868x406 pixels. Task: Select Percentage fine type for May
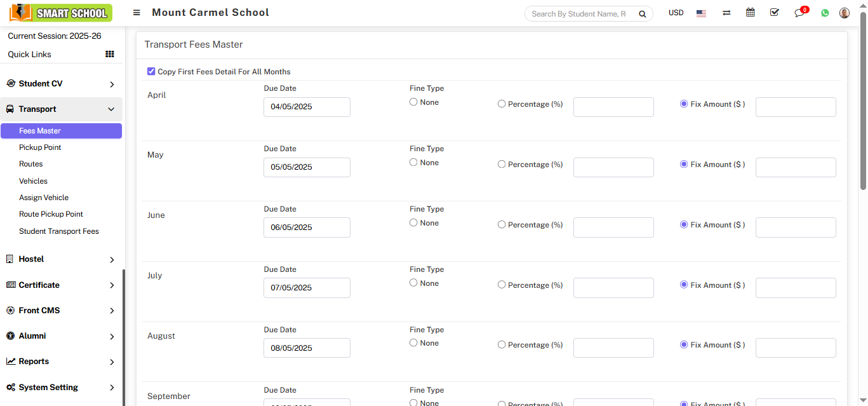coord(502,165)
